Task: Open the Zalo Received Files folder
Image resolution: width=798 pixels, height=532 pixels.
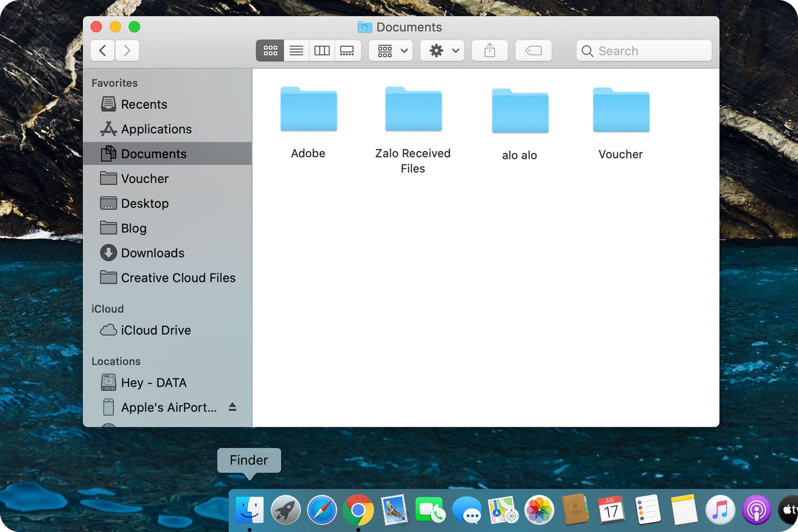Action: coord(413,109)
